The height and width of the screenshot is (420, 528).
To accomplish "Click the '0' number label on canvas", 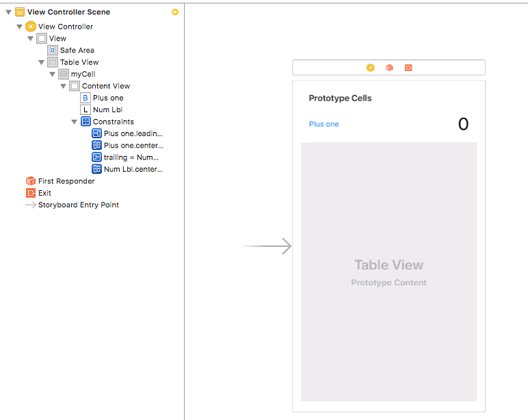I will coord(463,124).
